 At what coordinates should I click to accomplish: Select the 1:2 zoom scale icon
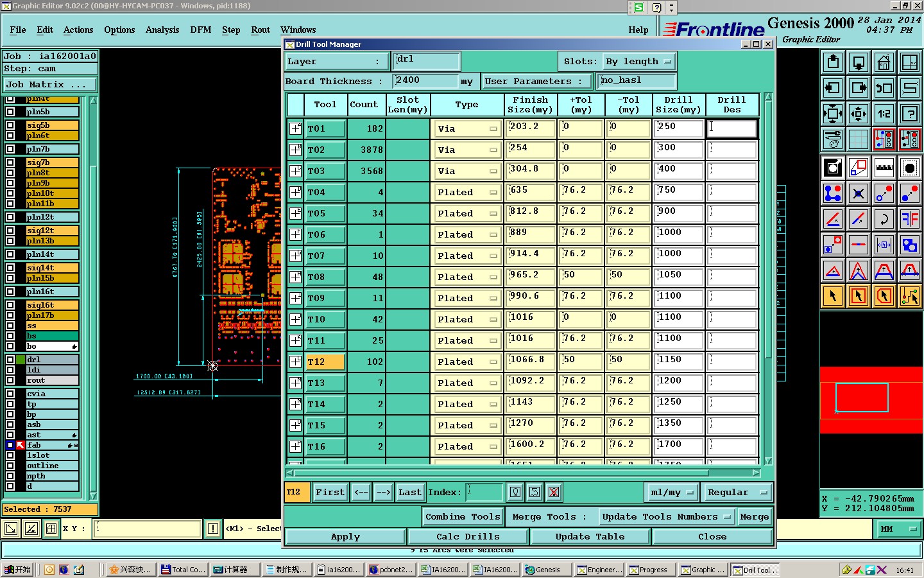click(884, 114)
